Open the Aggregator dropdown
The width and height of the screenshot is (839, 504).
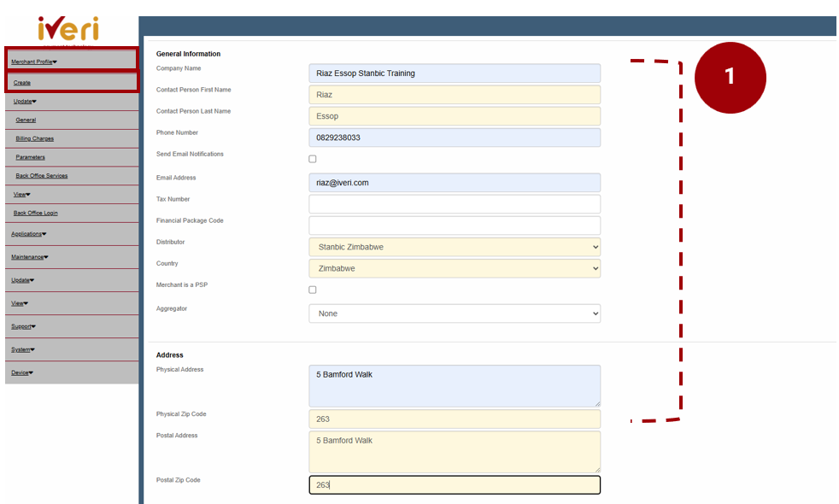(455, 314)
